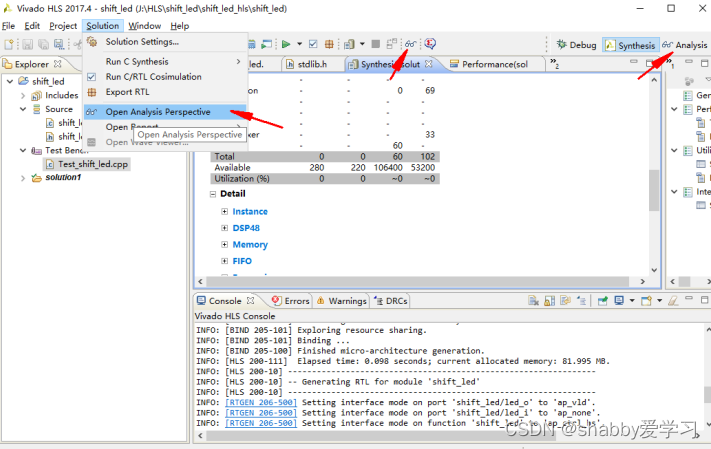Switch to the Synthesis perspective

(630, 45)
